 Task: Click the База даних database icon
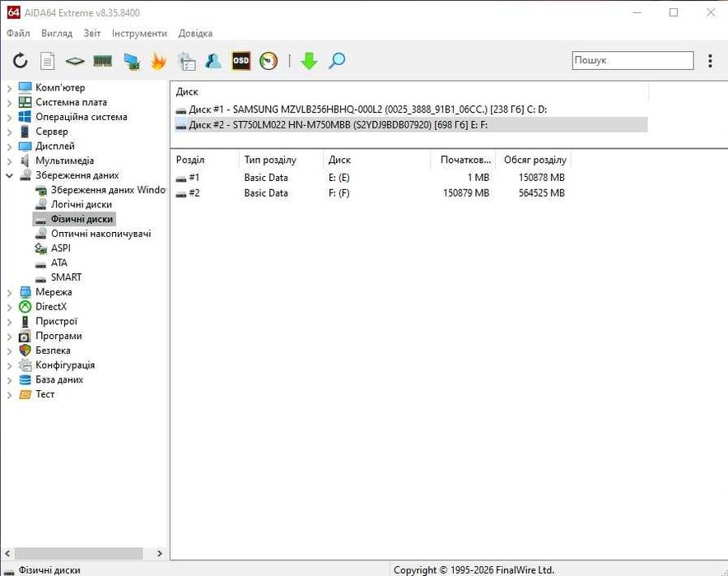pyautogui.click(x=25, y=379)
